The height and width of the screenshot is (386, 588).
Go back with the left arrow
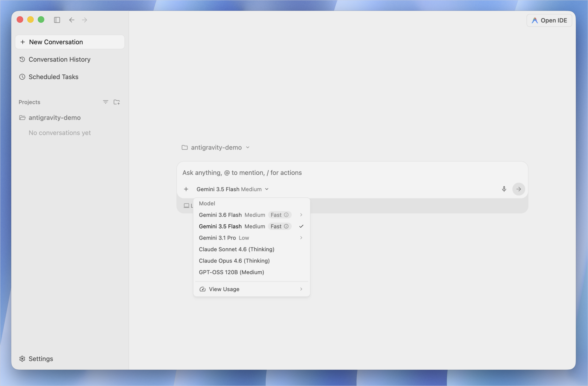pyautogui.click(x=72, y=20)
